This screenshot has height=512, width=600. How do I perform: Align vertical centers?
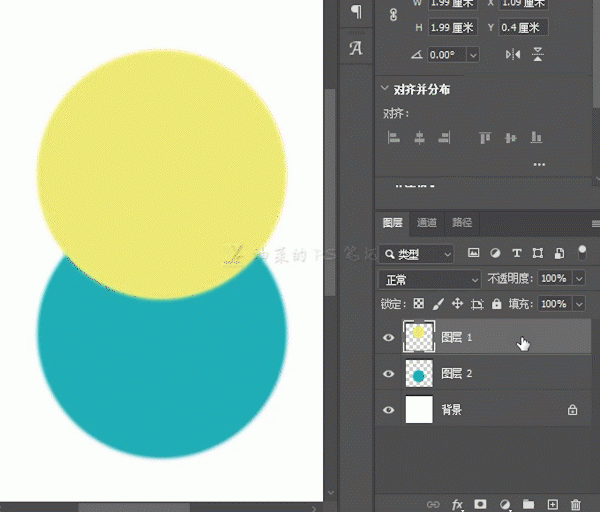point(511,137)
